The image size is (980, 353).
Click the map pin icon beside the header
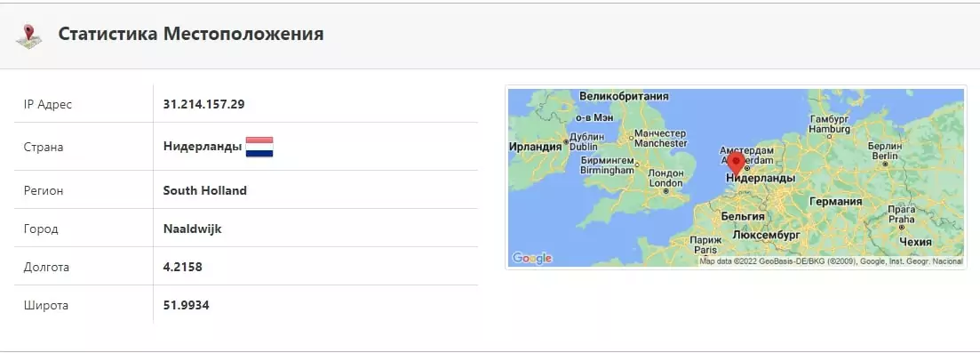28,36
